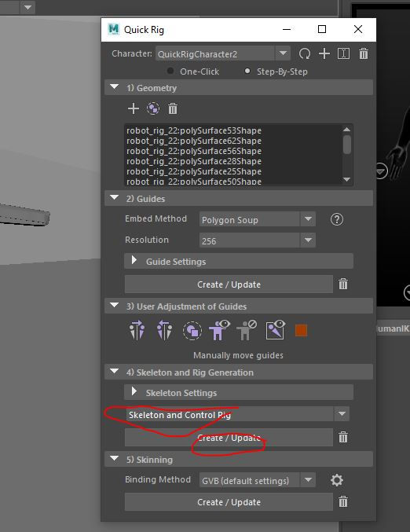Viewport: 410px width, 532px height.
Task: Open the Resolution 256 dropdown
Action: [x=258, y=240]
